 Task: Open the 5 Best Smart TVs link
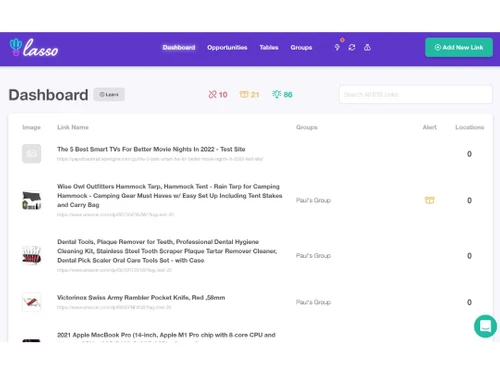[151, 149]
